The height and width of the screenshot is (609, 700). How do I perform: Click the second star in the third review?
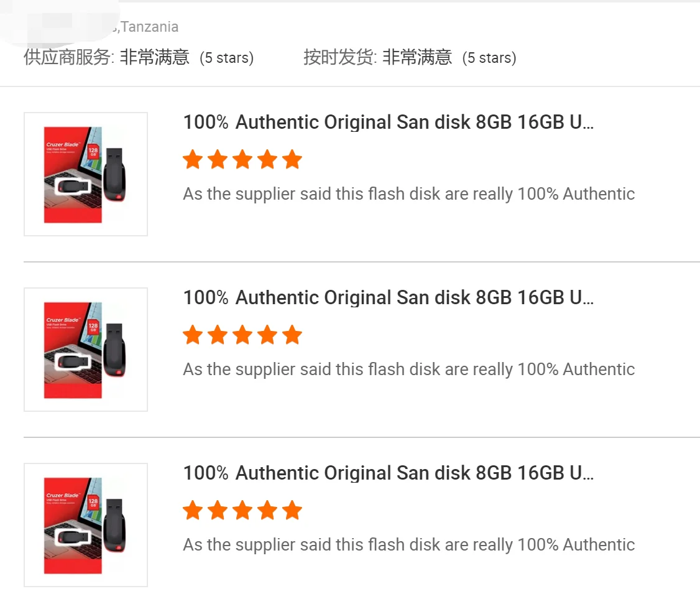[x=218, y=511]
